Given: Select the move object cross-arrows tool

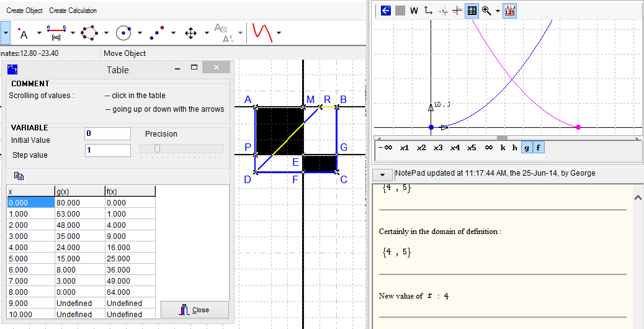Looking at the screenshot, I should (190, 33).
